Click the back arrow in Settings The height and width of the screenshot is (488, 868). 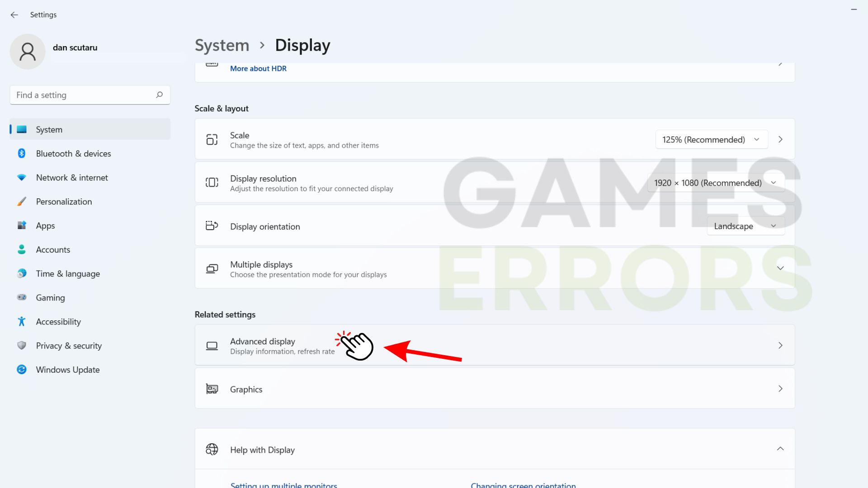14,15
